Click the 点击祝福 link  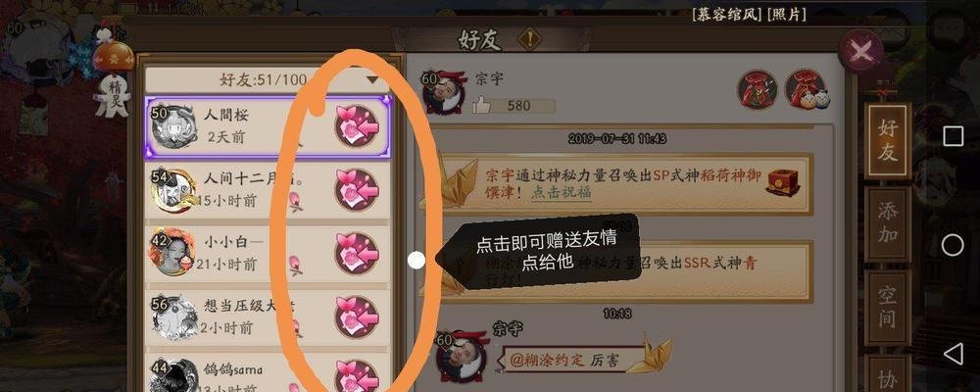(x=562, y=192)
